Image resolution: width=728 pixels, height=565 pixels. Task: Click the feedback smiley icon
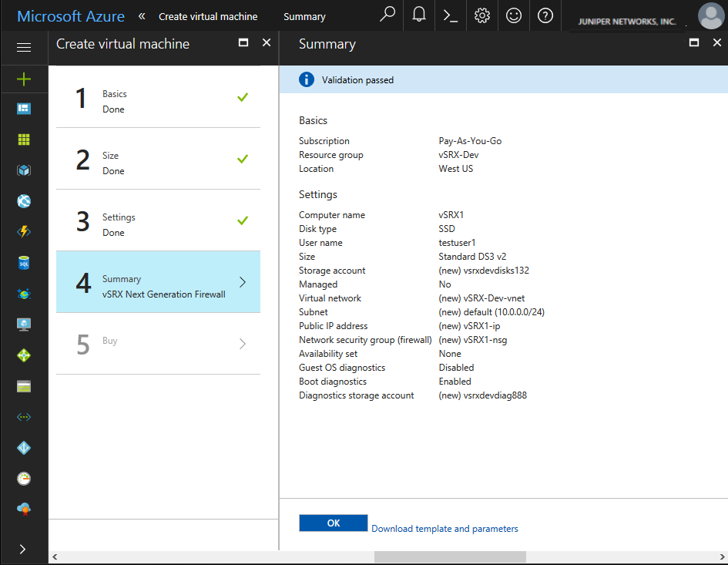(x=514, y=15)
